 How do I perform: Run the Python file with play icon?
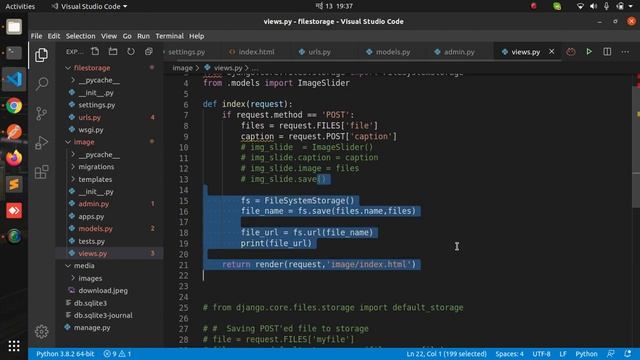(x=589, y=51)
